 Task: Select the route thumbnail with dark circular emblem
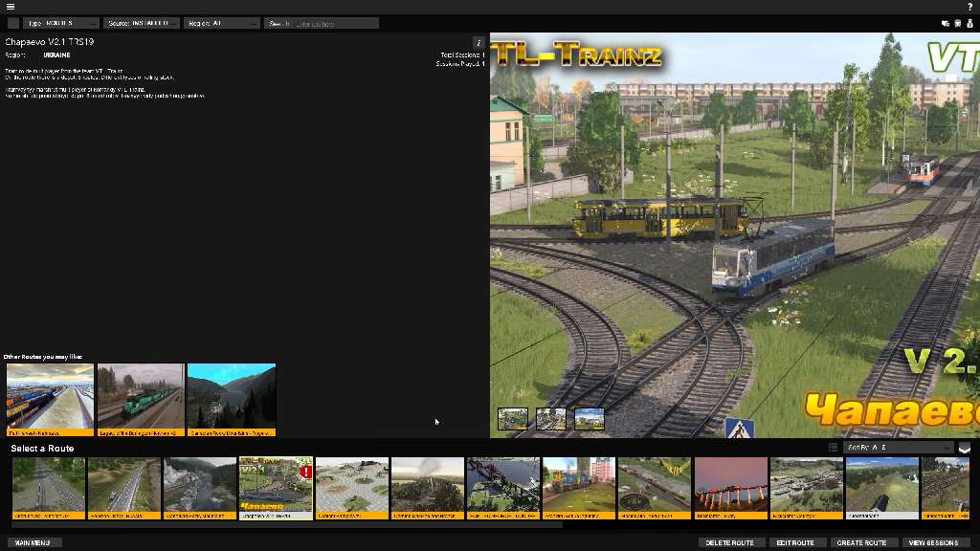coord(655,488)
